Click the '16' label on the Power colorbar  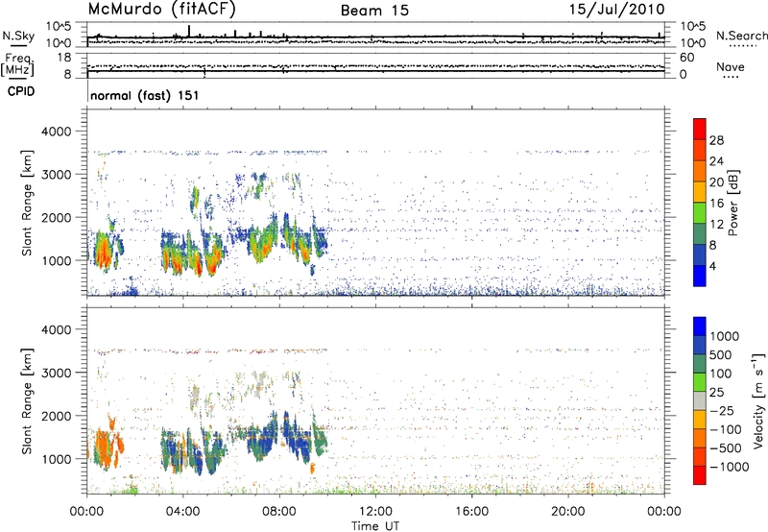tap(716, 204)
